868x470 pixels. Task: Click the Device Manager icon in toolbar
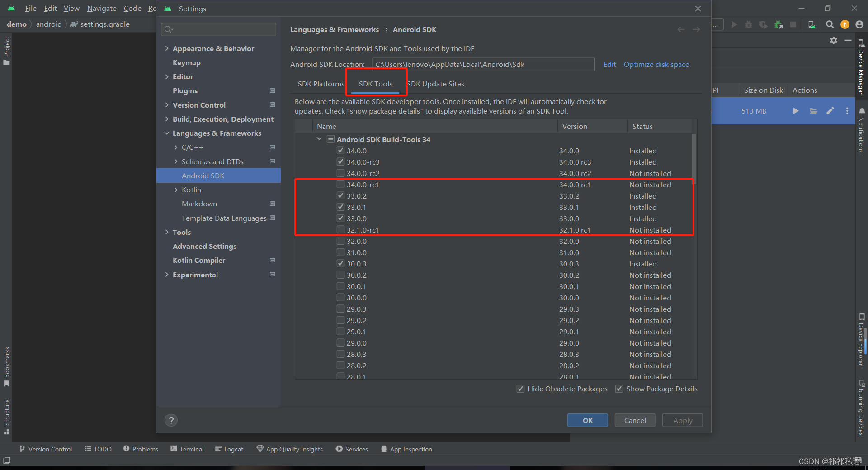(811, 24)
